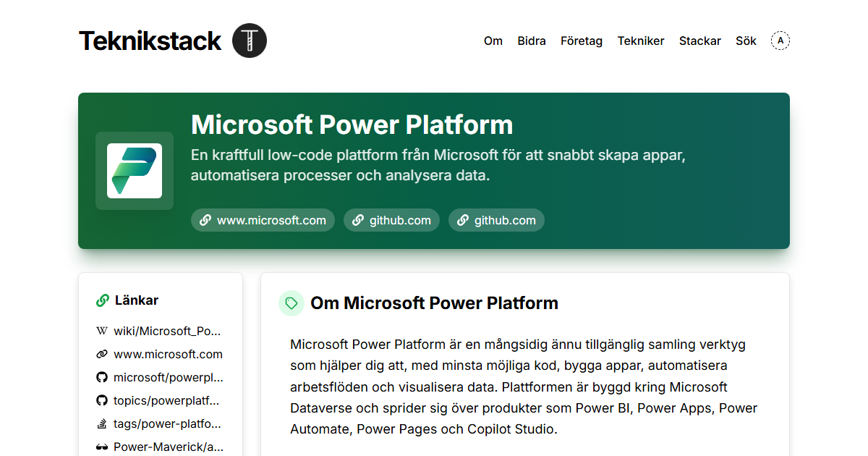Open the Tekniker navigation item
The image size is (868, 456).
click(x=641, y=41)
